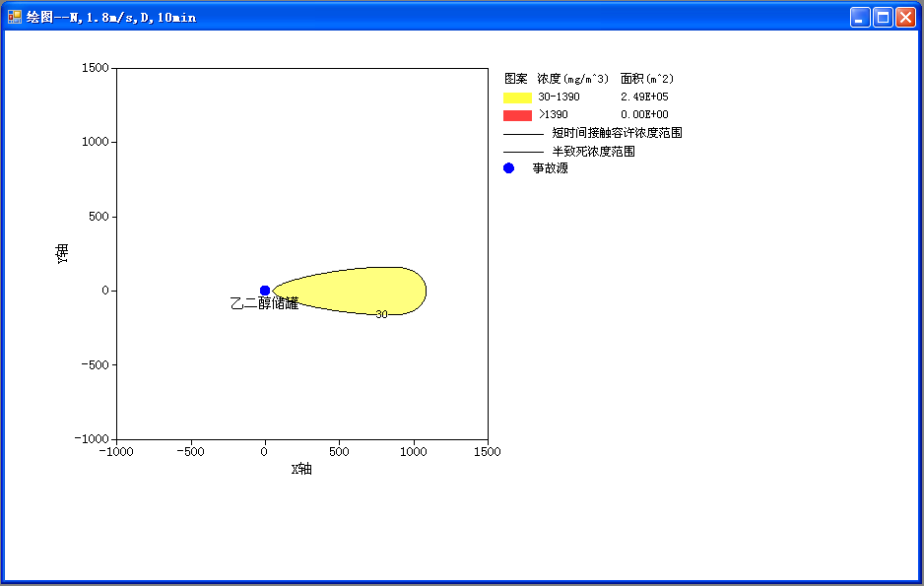The image size is (924, 586).
Task: Click the 事故源 legend label
Action: [551, 168]
